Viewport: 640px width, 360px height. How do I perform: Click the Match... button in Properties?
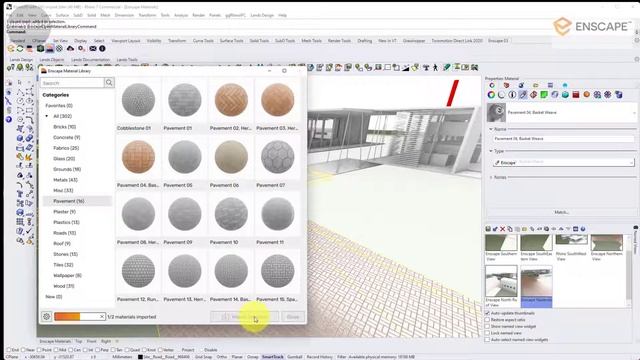point(562,212)
